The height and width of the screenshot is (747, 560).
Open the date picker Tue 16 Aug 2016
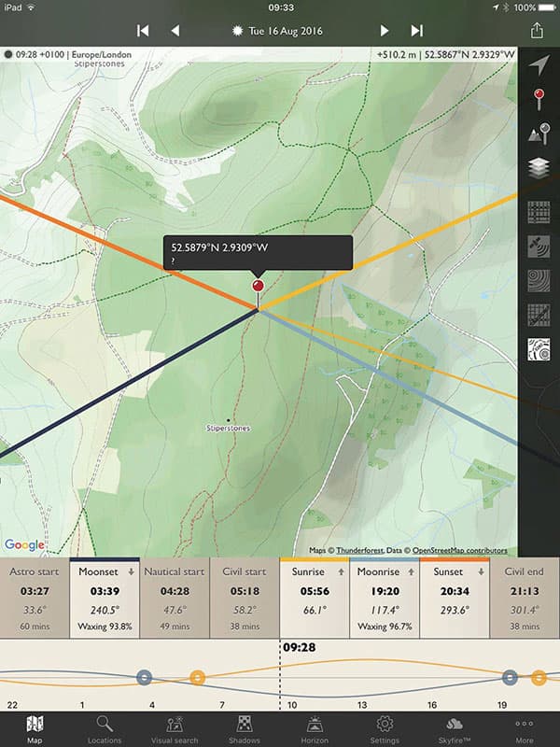point(277,31)
